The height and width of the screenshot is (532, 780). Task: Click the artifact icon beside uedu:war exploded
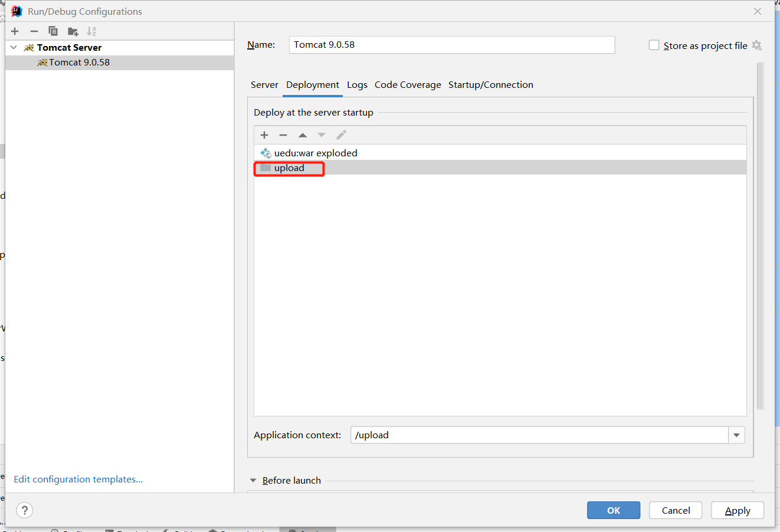(266, 153)
